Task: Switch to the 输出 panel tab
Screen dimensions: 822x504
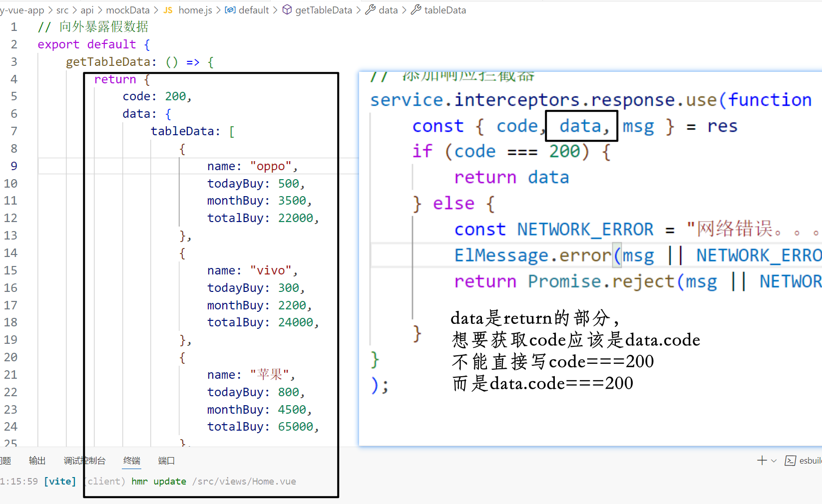Action: click(37, 460)
